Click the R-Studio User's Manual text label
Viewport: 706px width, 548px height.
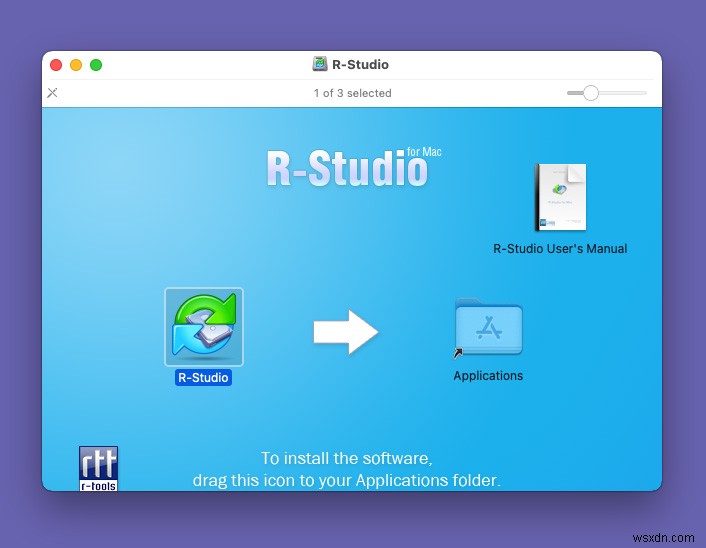tap(560, 249)
